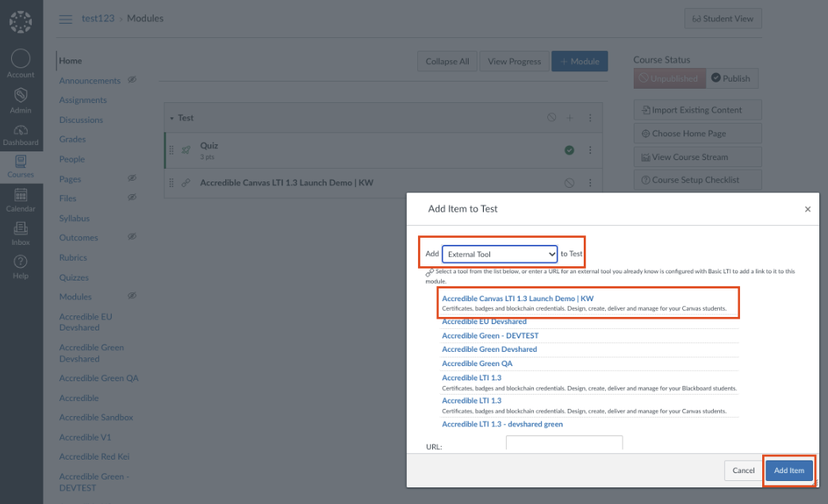Toggle the green published checkmark on Quiz
828x504 pixels.
tap(571, 149)
